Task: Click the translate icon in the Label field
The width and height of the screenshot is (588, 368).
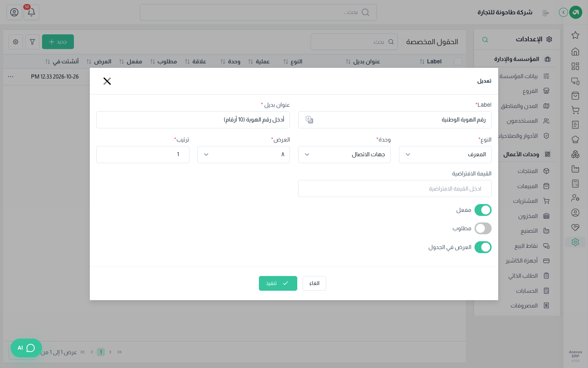Action: click(310, 120)
